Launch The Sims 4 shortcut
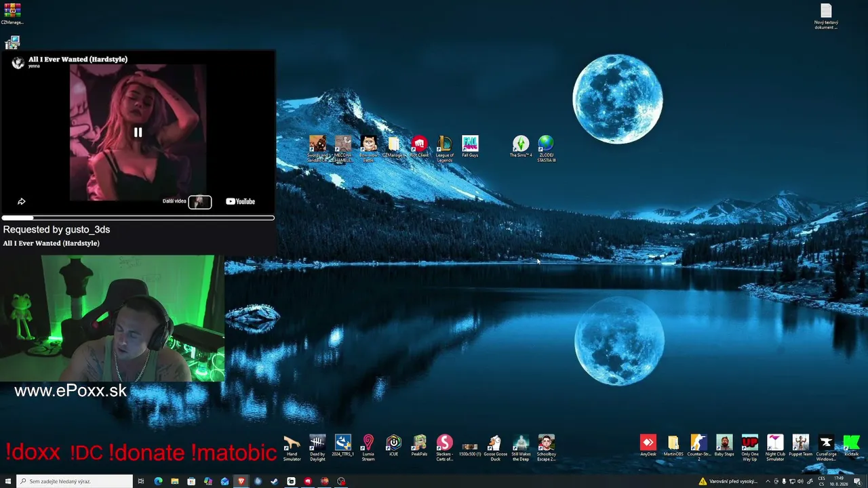The image size is (868, 488). click(x=521, y=147)
